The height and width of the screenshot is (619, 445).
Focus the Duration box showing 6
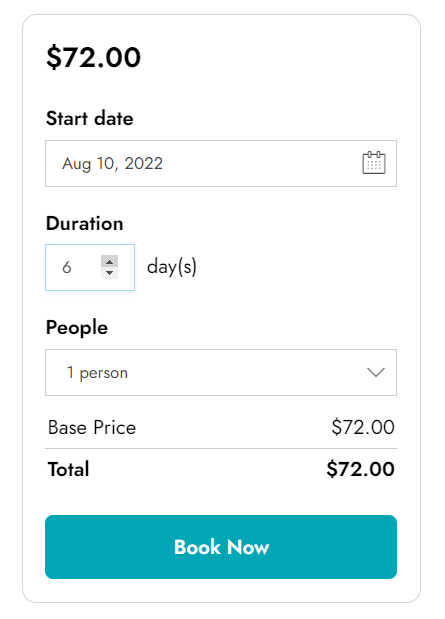[x=90, y=267]
